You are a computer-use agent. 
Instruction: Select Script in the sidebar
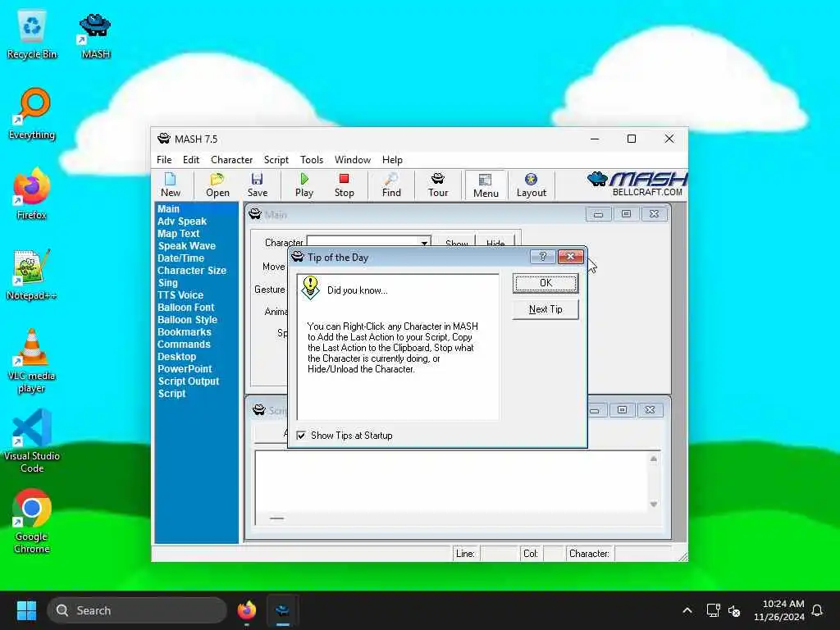[x=171, y=394]
